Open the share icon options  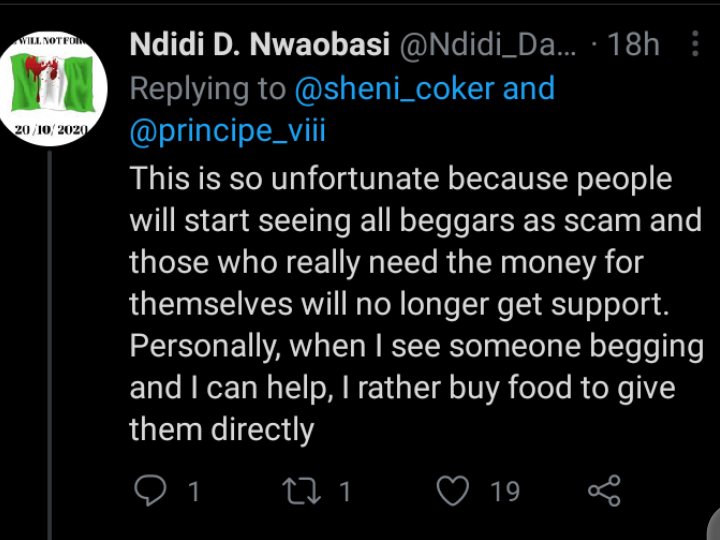[604, 490]
